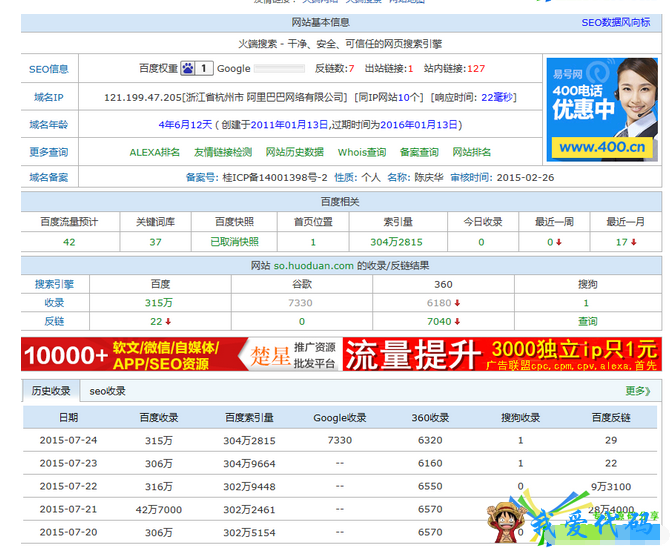Click 百度流量预计 value 42

pos(69,242)
